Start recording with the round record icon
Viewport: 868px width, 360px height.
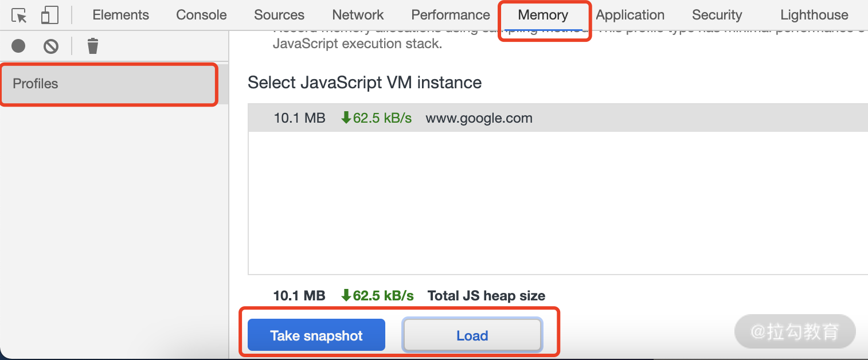pyautogui.click(x=18, y=46)
